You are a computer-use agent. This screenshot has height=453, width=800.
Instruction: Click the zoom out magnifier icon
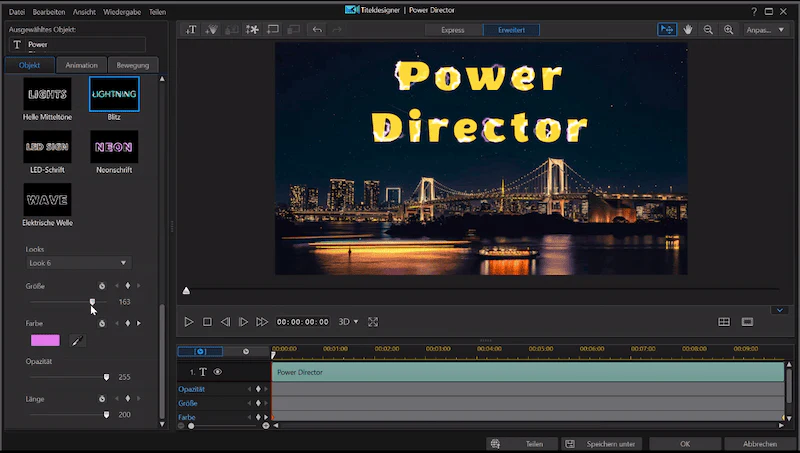pos(708,30)
